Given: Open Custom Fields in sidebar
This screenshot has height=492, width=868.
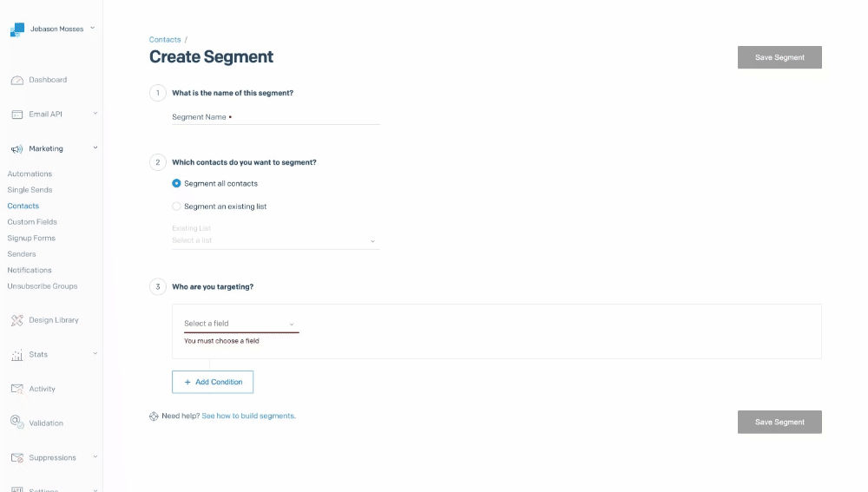Looking at the screenshot, I should pos(32,222).
